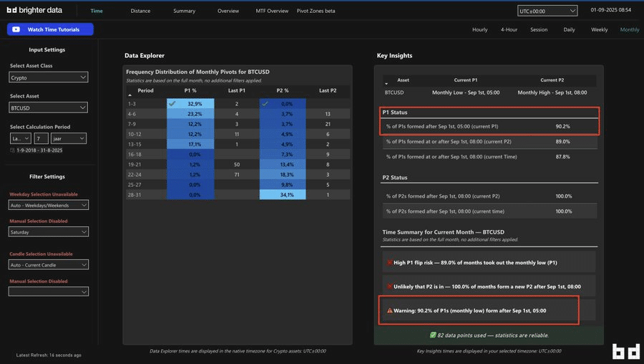Viewport: 644px width, 364px height.
Task: Open the Auto - Weekdays/Weekends dropdown
Action: (x=49, y=205)
